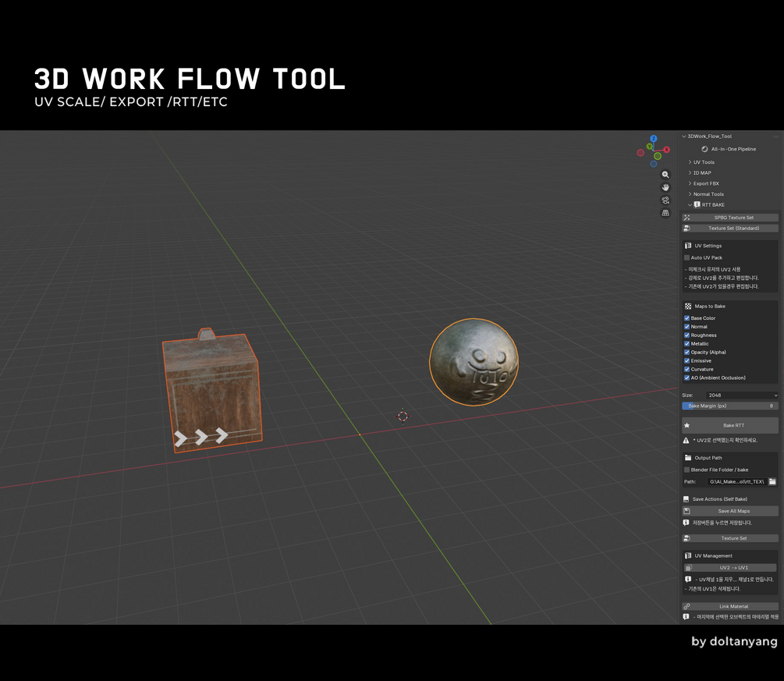Enable Auto UV Pack checkbox
Viewport: 784px width, 681px height.
coord(686,257)
